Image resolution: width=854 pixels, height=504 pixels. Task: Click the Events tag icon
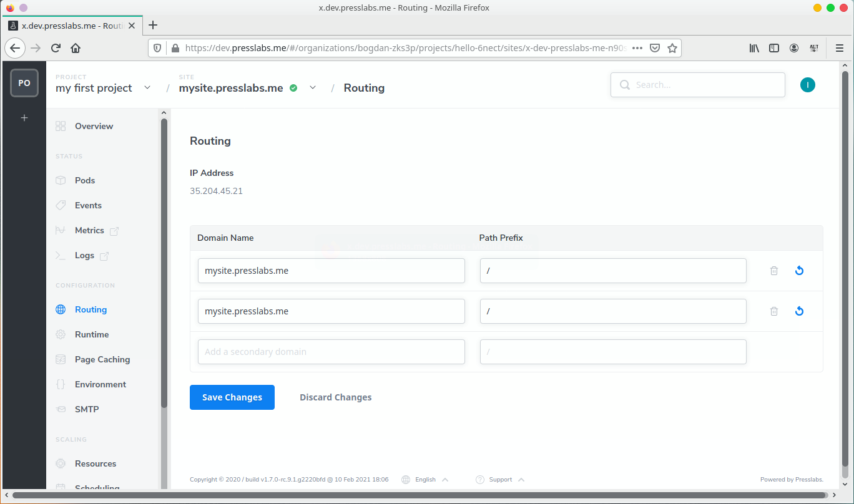click(x=61, y=205)
